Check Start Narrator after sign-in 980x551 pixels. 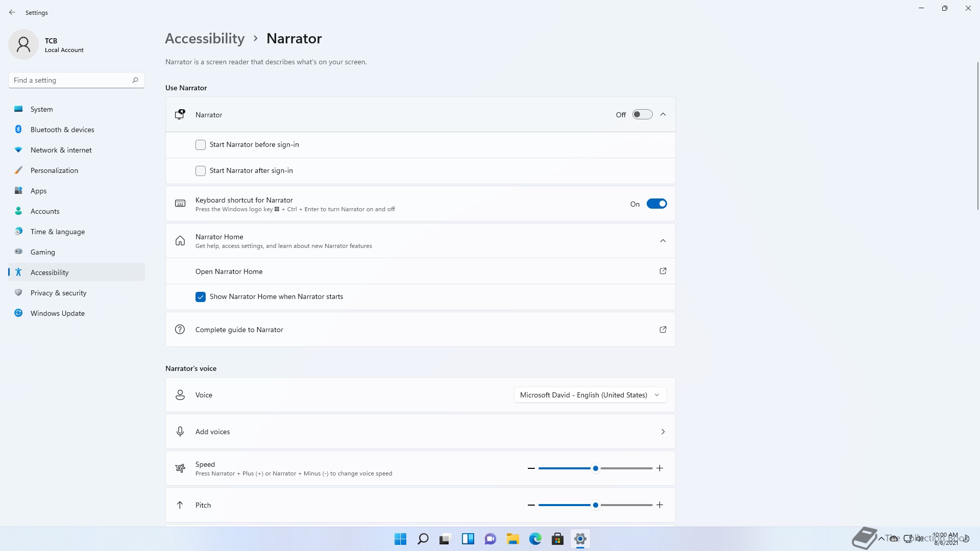(201, 171)
